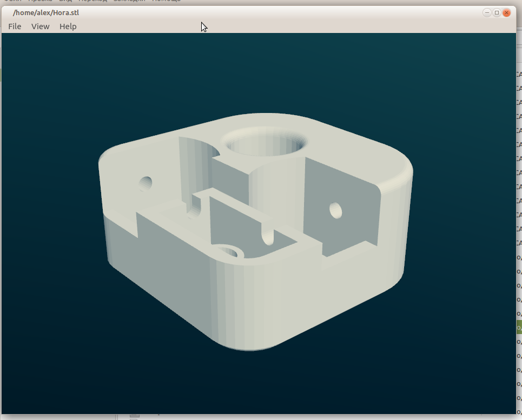Minimize the Hora.stl viewer window
Viewport: 522px width, 420px height.
pos(487,12)
